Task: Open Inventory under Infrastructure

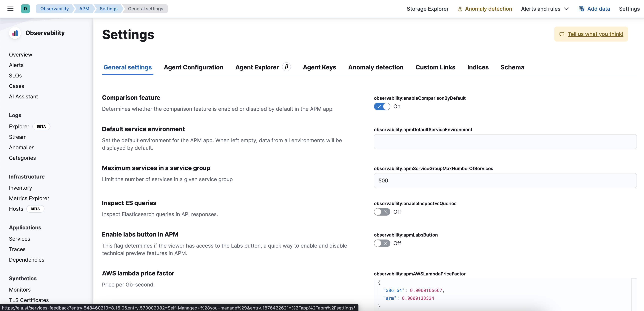Action: click(21, 188)
